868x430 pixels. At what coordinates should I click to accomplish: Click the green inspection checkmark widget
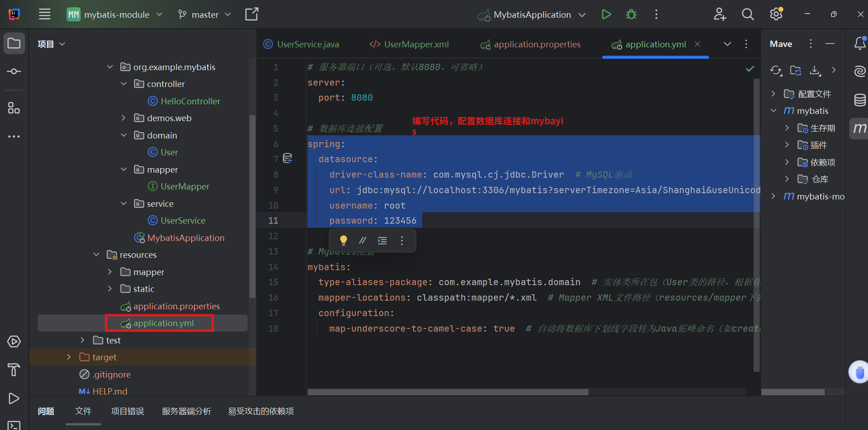(x=750, y=69)
